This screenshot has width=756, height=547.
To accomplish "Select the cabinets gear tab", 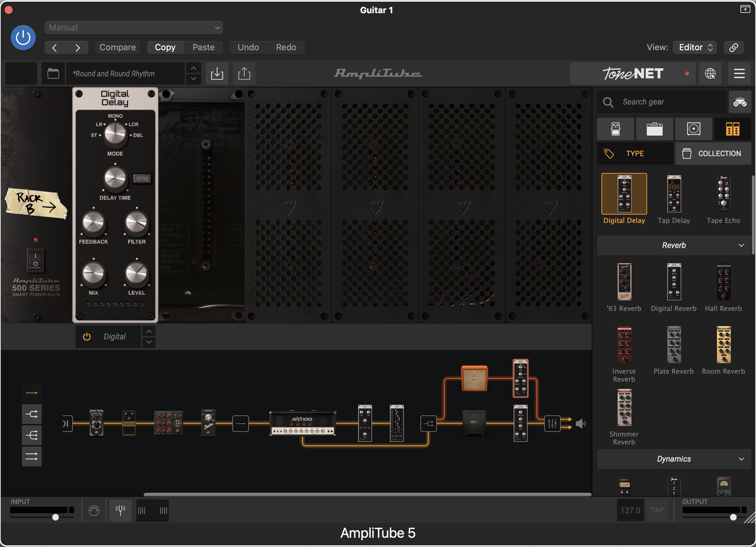I will (693, 129).
